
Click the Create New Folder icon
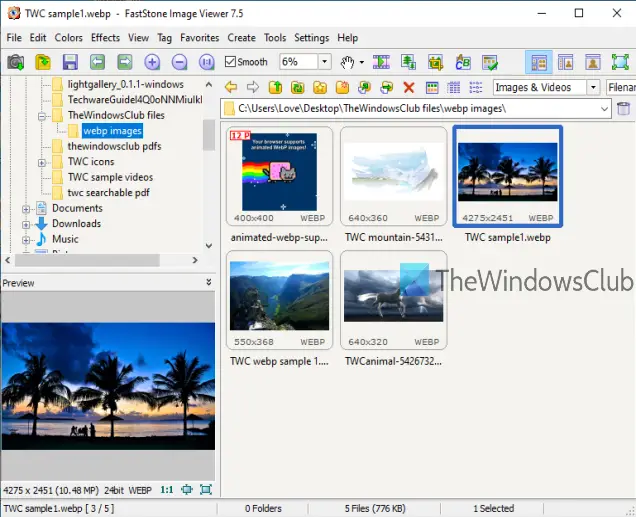[342, 87]
